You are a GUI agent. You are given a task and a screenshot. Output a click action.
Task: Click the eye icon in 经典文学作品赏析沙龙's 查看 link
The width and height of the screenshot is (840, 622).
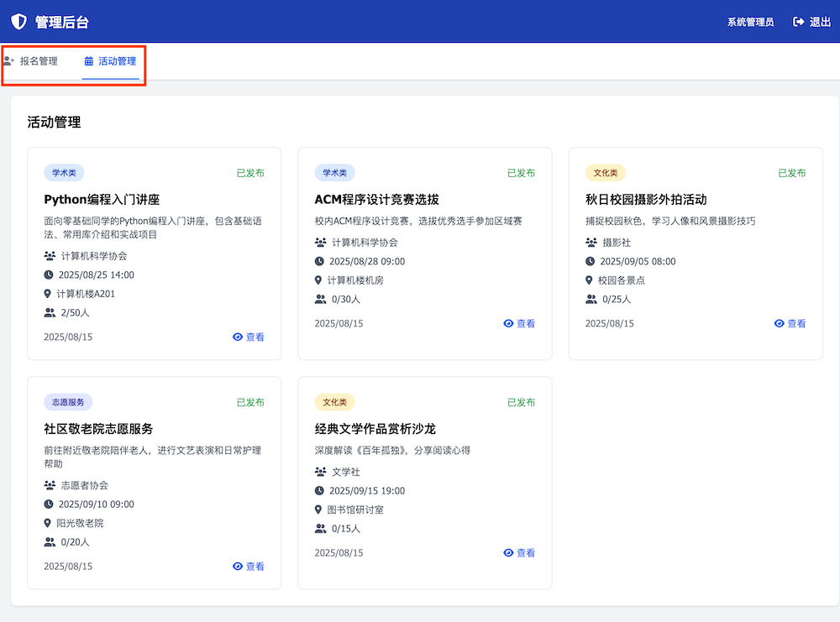click(x=507, y=552)
